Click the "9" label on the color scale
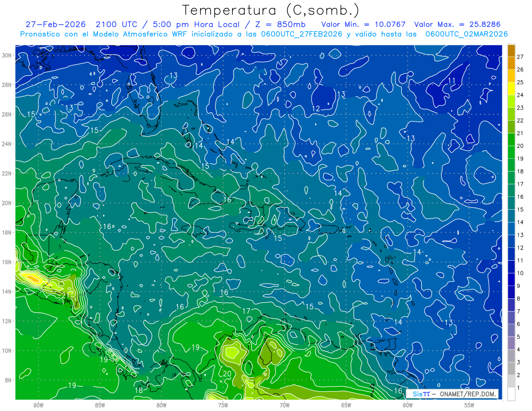Screen dimensions: 532x411 519,286
